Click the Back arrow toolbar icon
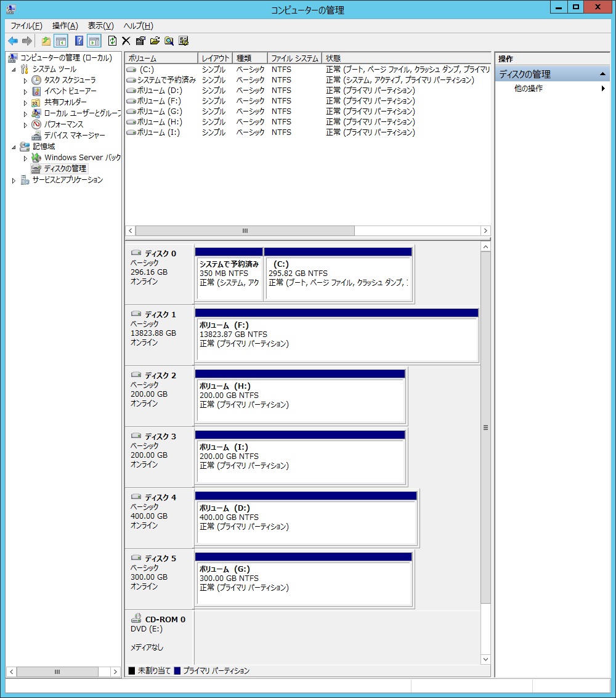 [12, 41]
